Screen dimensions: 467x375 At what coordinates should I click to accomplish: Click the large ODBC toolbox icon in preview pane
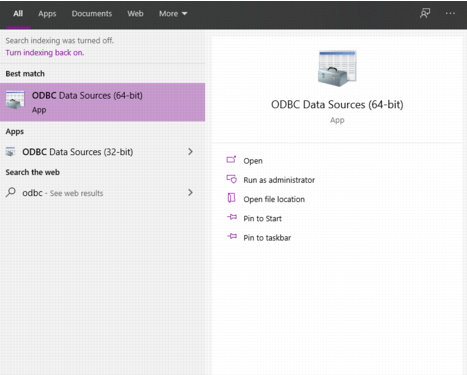(x=337, y=68)
